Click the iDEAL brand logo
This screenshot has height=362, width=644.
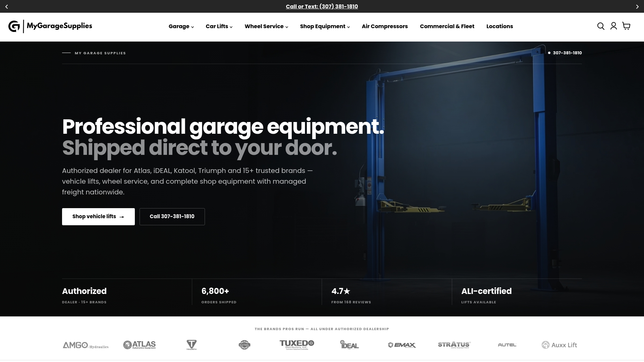click(x=349, y=345)
